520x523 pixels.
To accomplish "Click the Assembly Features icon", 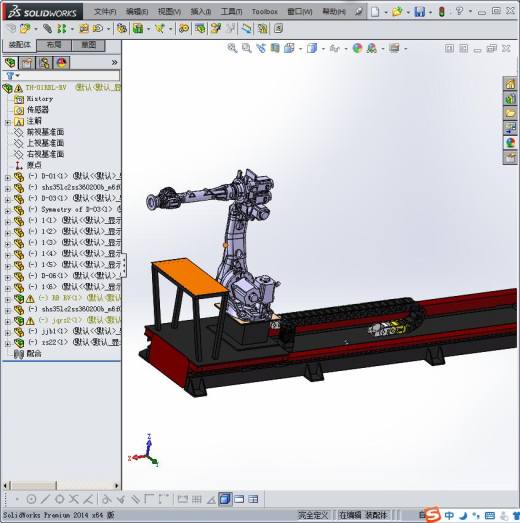I will [137, 29].
